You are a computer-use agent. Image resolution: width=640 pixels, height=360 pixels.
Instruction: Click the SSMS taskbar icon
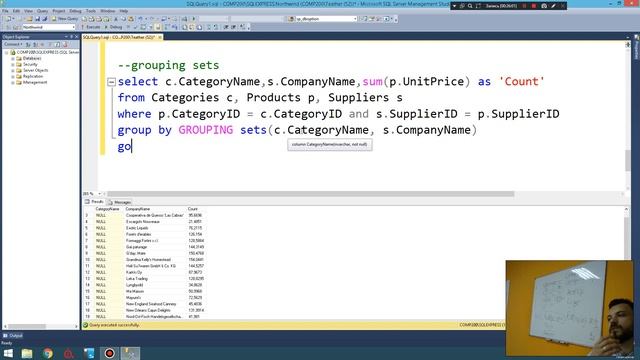130,353
